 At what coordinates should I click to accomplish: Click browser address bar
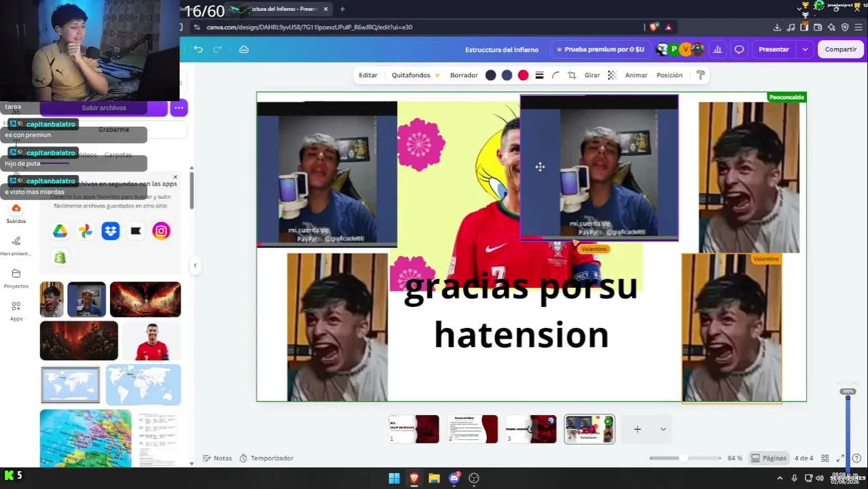tap(414, 27)
